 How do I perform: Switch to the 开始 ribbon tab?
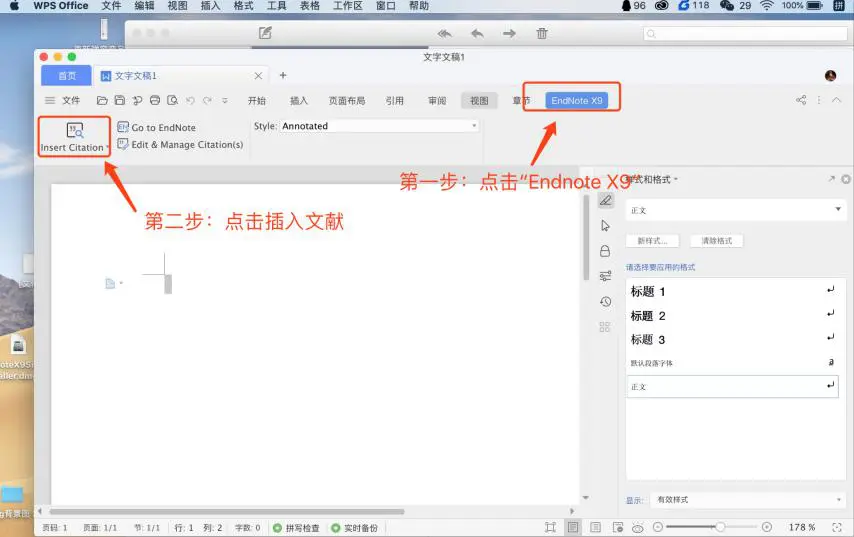[x=257, y=101]
